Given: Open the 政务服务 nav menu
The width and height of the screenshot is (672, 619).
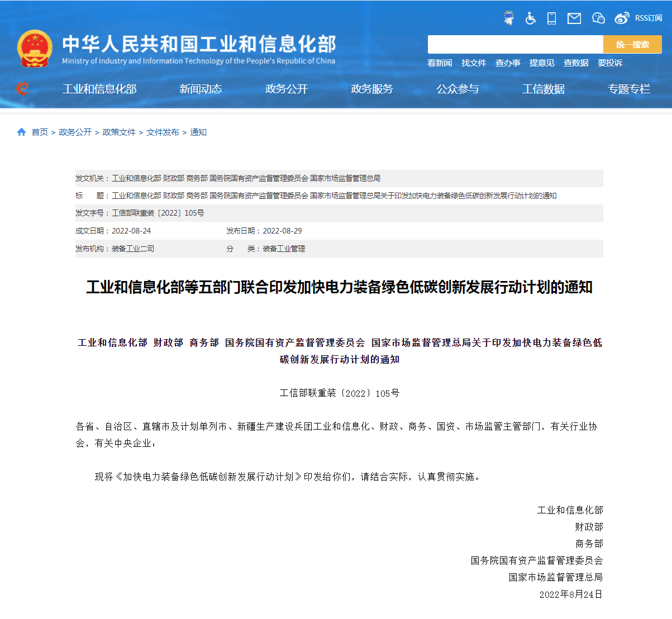Looking at the screenshot, I should pos(372,89).
